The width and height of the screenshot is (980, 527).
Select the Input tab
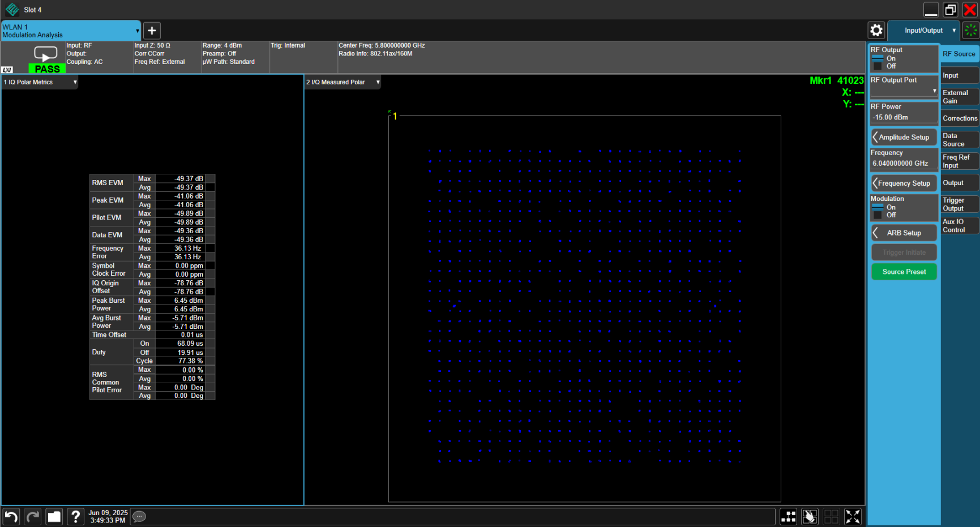click(960, 75)
